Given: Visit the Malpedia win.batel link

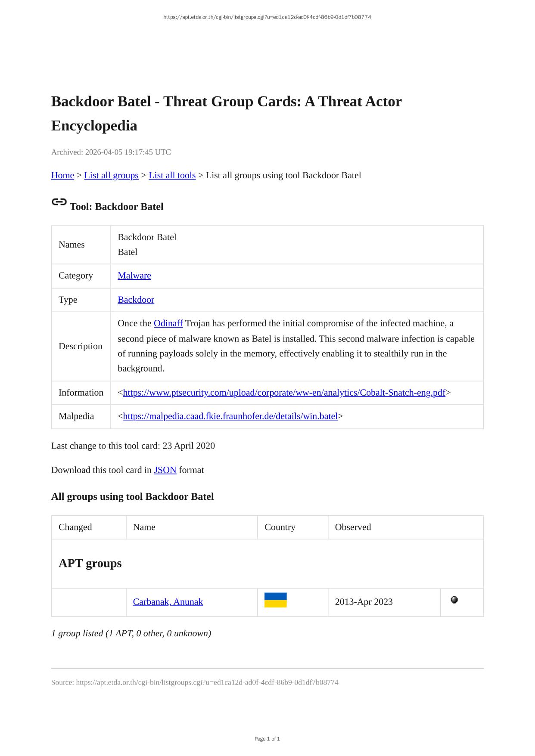Looking at the screenshot, I should pos(230,416).
